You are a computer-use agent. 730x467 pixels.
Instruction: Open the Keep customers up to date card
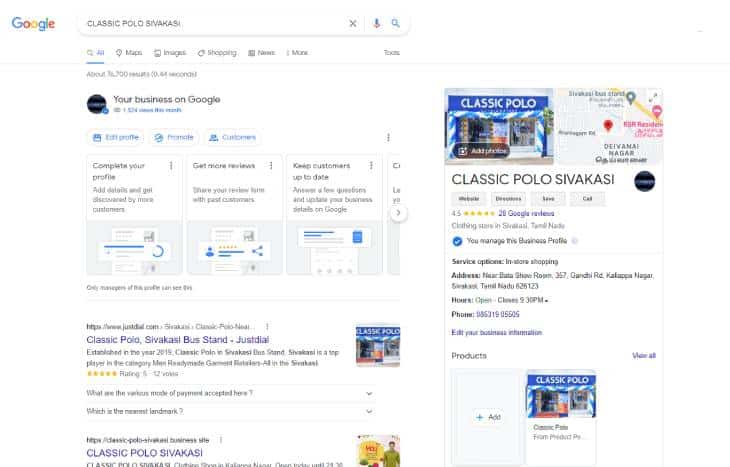pyautogui.click(x=335, y=215)
